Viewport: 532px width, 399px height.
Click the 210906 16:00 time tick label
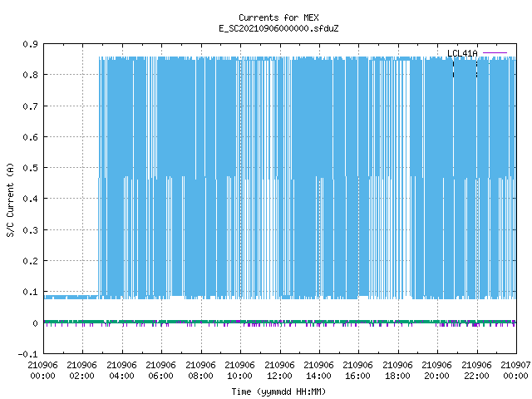tap(358, 370)
